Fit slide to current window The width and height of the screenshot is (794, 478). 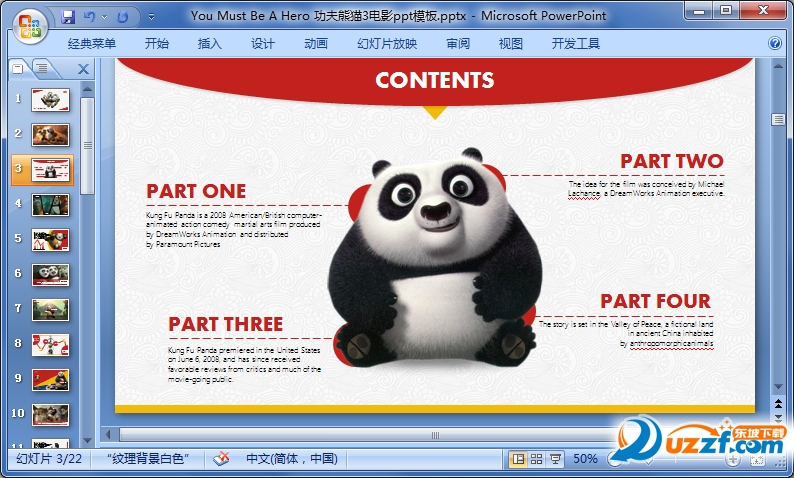point(758,460)
